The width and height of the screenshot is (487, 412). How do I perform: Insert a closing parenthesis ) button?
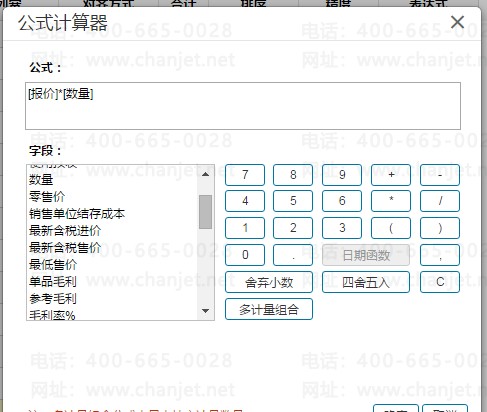[x=440, y=228]
